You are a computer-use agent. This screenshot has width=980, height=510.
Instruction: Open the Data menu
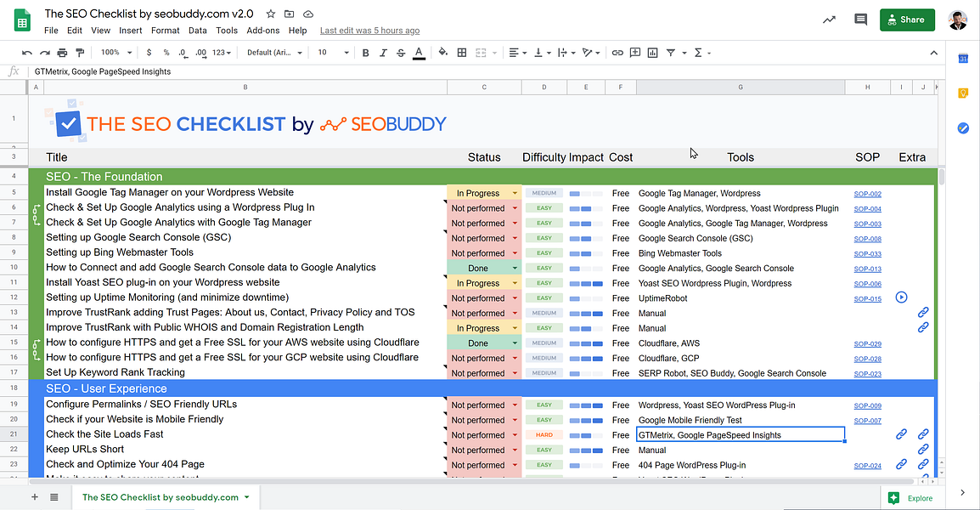point(197,30)
